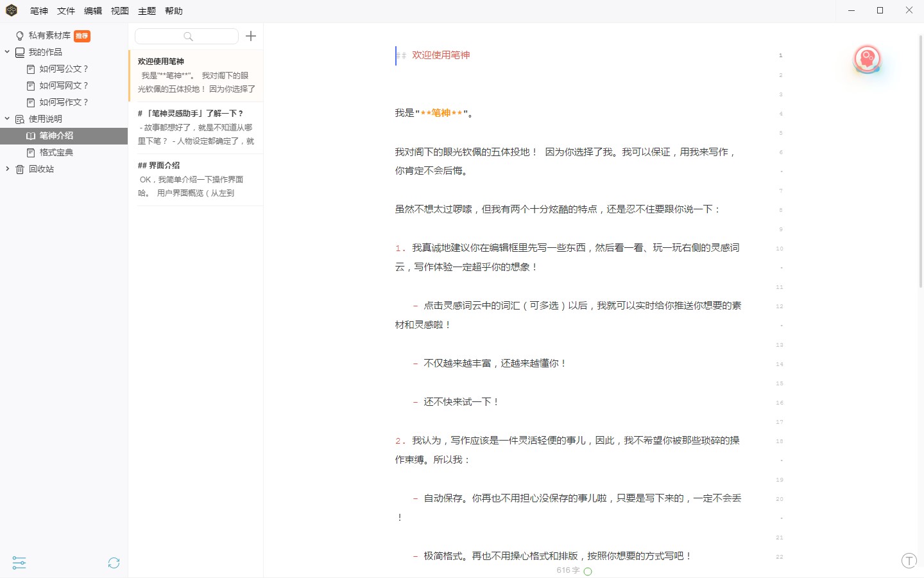Click the 笔神 app logo in title bar
The image size is (924, 578).
(12, 10)
